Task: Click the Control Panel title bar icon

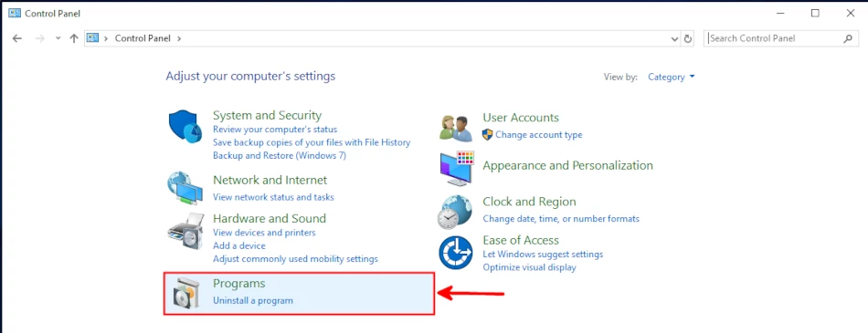Action: 15,13
